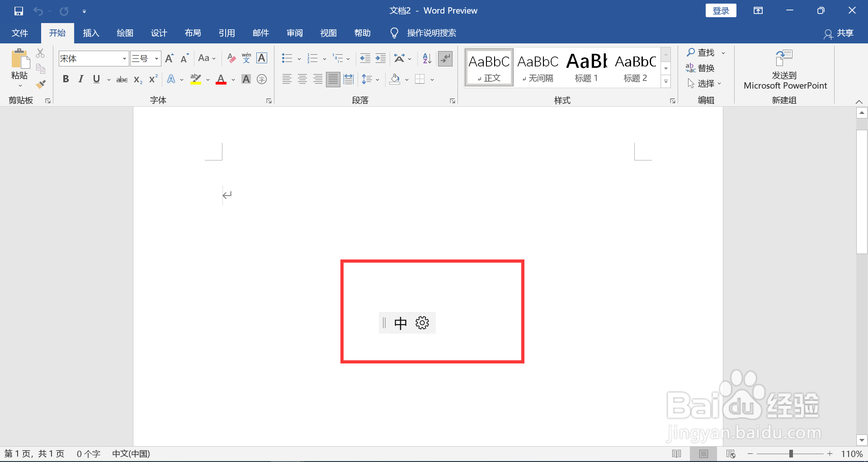The height and width of the screenshot is (462, 868).
Task: Click the enclosed characters circle icon
Action: (262, 80)
